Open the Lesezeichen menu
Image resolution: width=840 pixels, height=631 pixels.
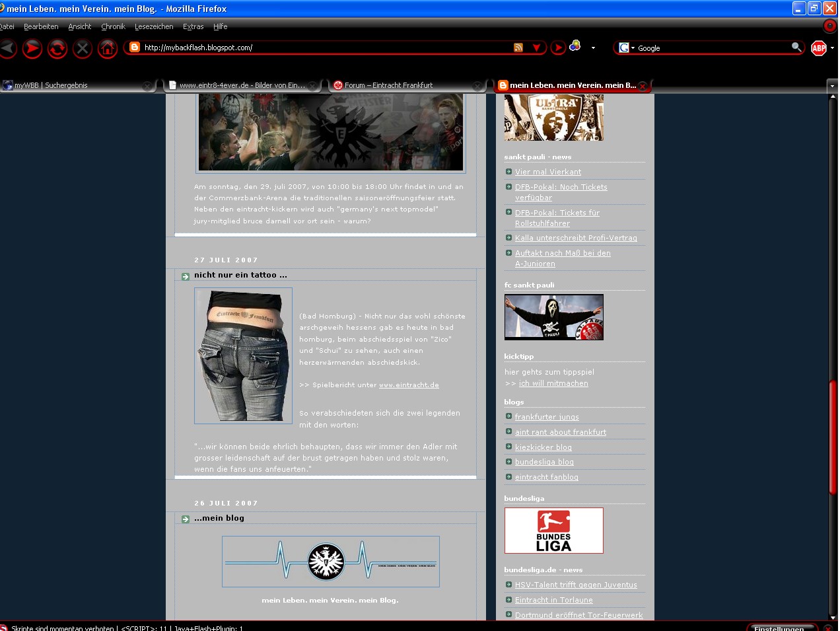click(154, 26)
